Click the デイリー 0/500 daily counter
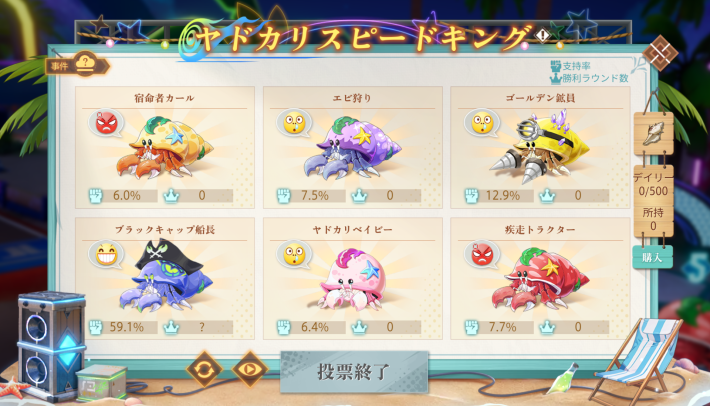Image resolution: width=710 pixels, height=406 pixels. 653,184
